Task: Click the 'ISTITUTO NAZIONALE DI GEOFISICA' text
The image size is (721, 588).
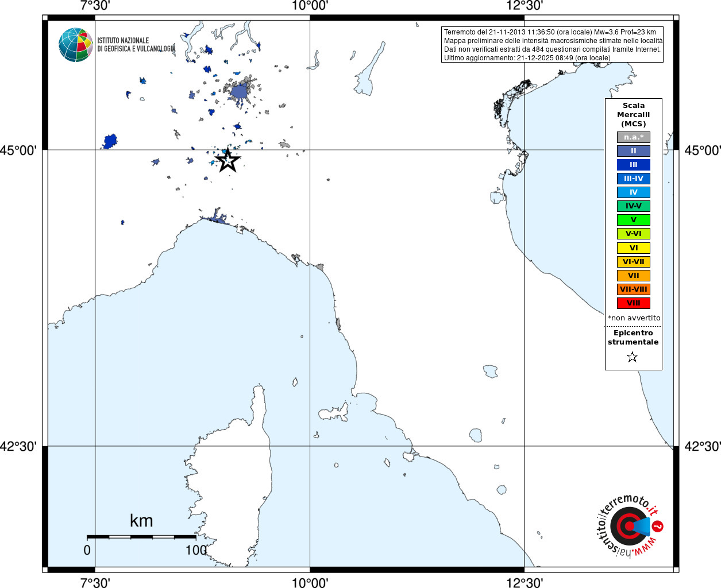Action: tap(136, 45)
